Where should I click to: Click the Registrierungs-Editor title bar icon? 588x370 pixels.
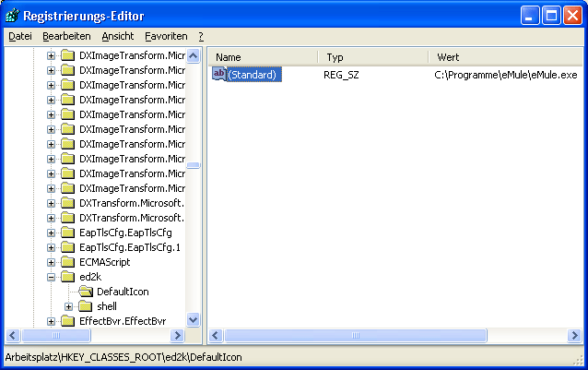pos(12,16)
